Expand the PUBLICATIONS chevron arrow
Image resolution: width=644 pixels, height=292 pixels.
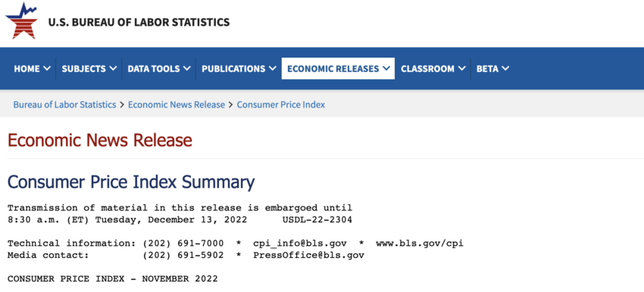click(272, 69)
